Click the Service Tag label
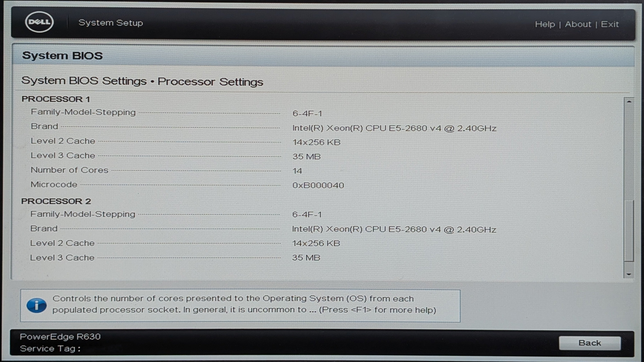Viewport: 644px width, 362px height. [x=50, y=349]
